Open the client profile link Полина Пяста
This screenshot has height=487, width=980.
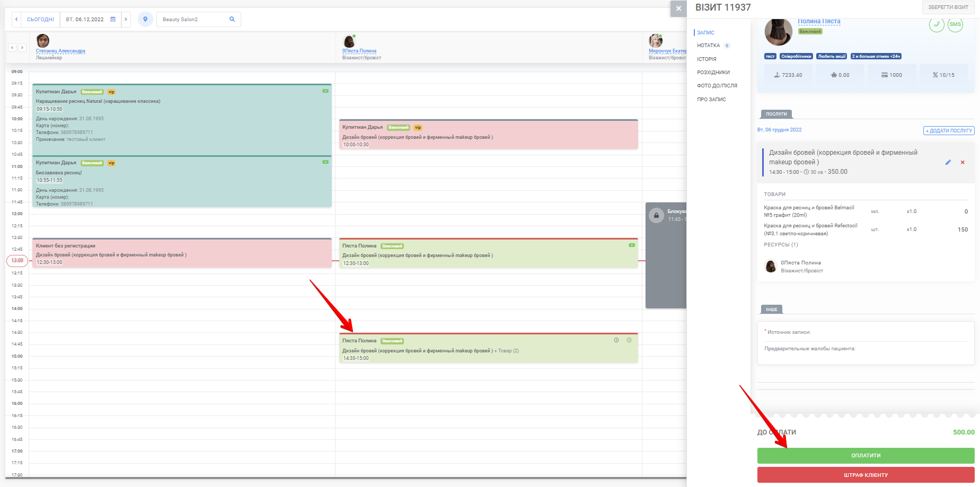819,21
